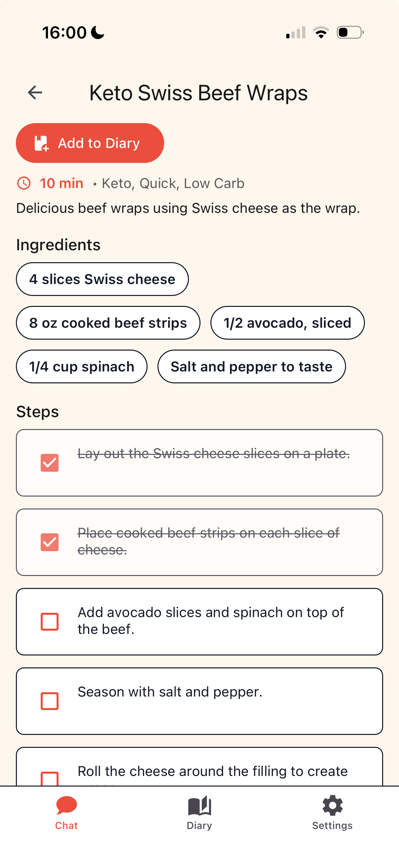Tap the battery icon in status bar

click(x=350, y=32)
